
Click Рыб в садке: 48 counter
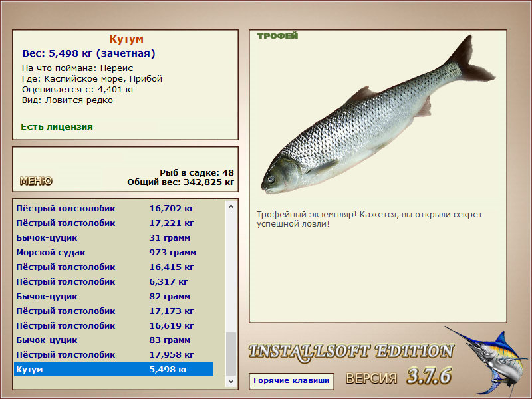pyautogui.click(x=197, y=172)
